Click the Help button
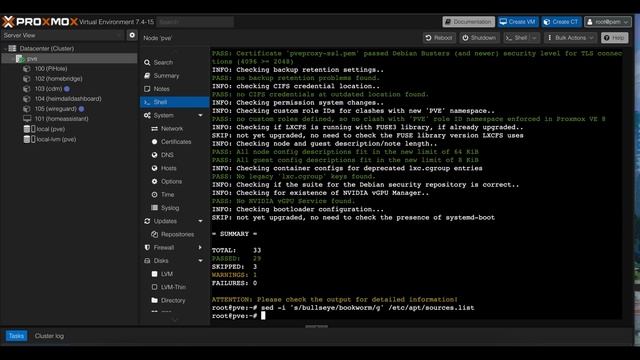 614,38
